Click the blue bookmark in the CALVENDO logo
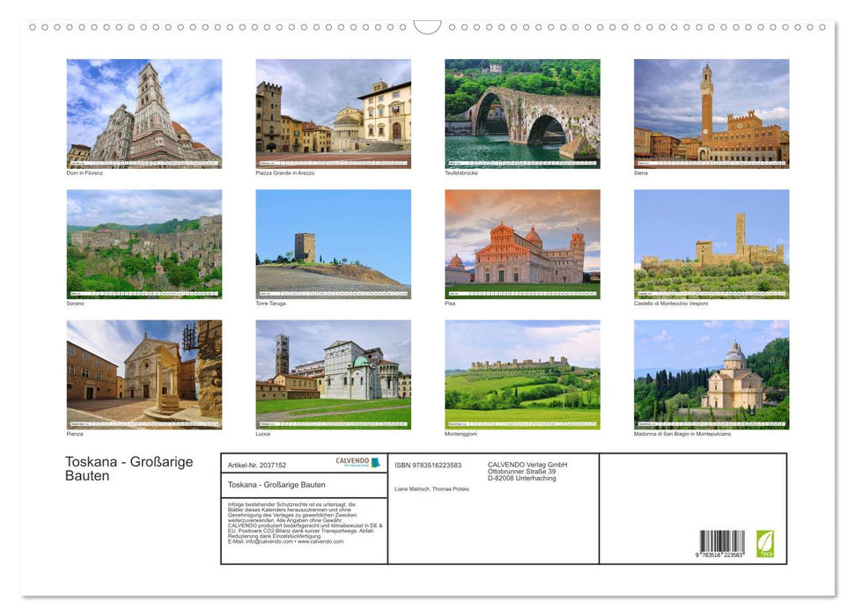Viewport: 855px width, 616px height. tap(375, 462)
